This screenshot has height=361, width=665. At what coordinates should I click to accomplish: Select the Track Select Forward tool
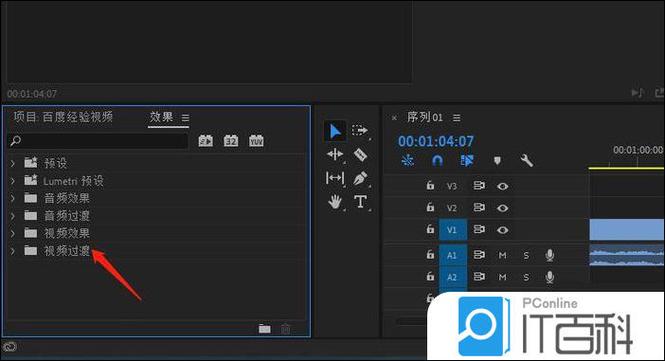click(x=360, y=130)
